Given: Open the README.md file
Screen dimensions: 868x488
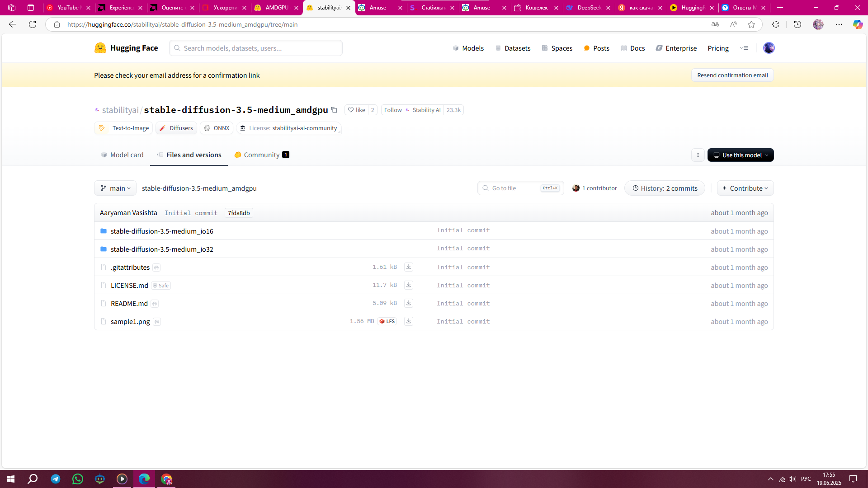Looking at the screenshot, I should (x=129, y=303).
